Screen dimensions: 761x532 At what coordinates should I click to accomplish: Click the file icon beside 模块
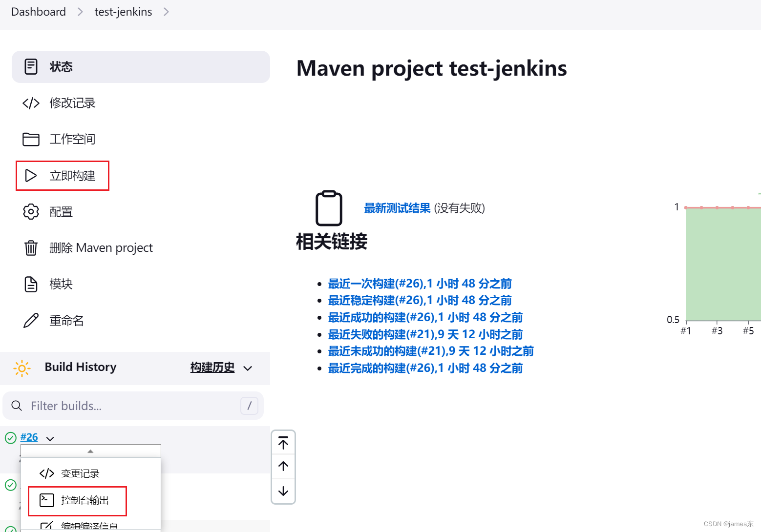pos(31,284)
